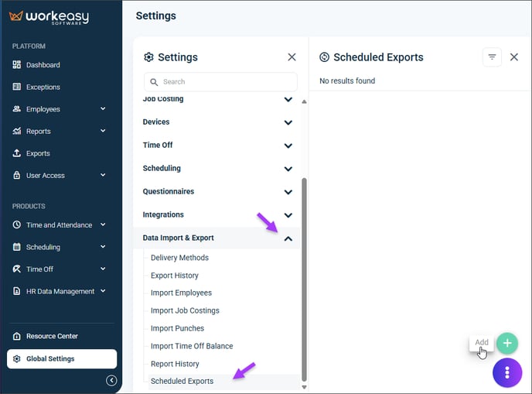Open Global Settings in the sidebar

[62, 358]
